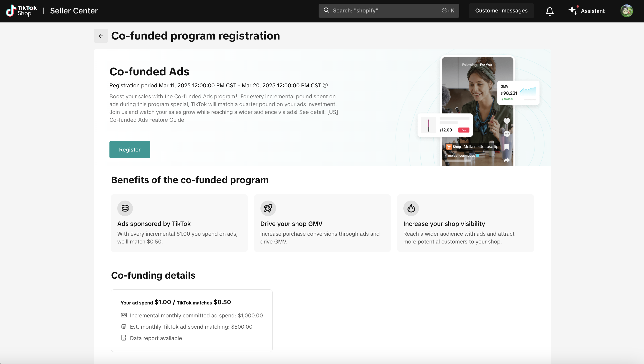
Task: Click the back arrow button
Action: (101, 36)
